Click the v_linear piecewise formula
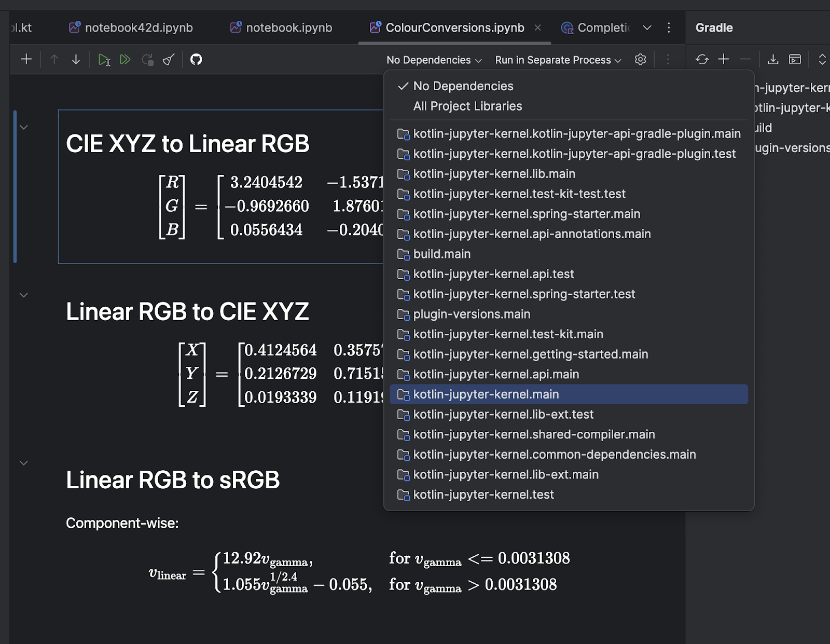Viewport: 830px width, 644px height. point(359,572)
